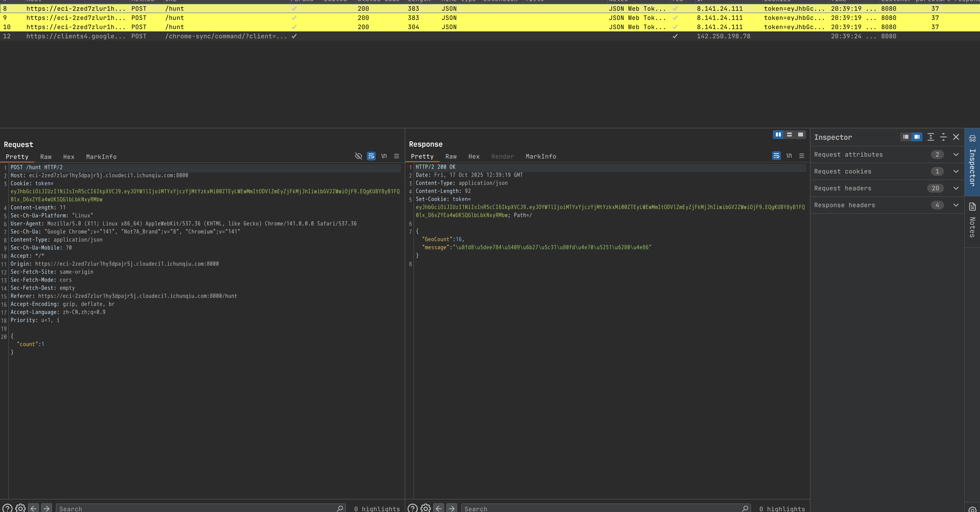Screen dimensions: 980x512
Task: Hide non-printable characters with the crossed-eye icon in the Request pane
Action: (358, 156)
